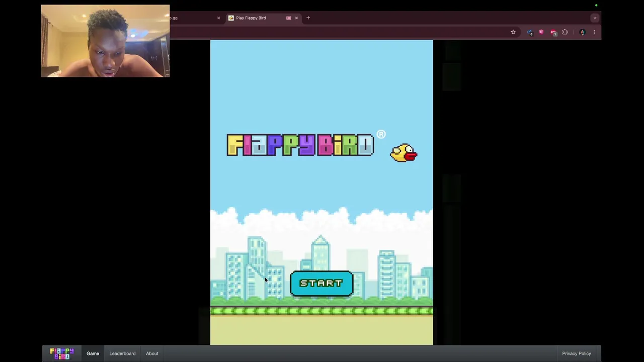Expand the tab search dropdown arrow

pos(595,18)
